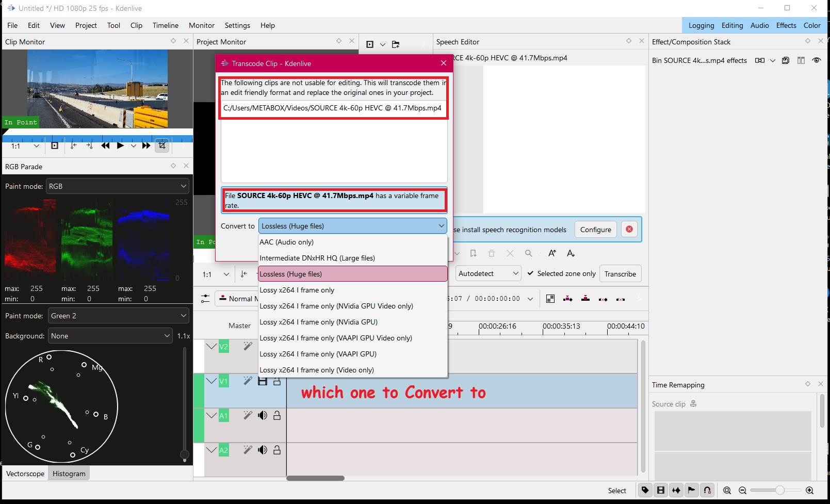Switch to the Histogram tab
The height and width of the screenshot is (504, 830).
(69, 474)
